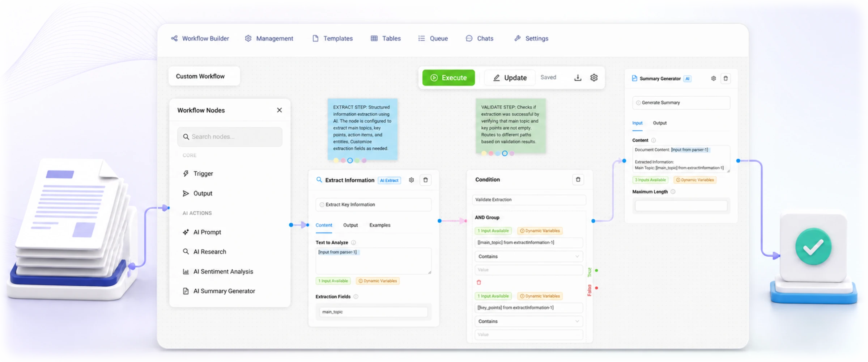The image size is (868, 362).
Task: Open settings gear on Summary Generator node
Action: (713, 79)
